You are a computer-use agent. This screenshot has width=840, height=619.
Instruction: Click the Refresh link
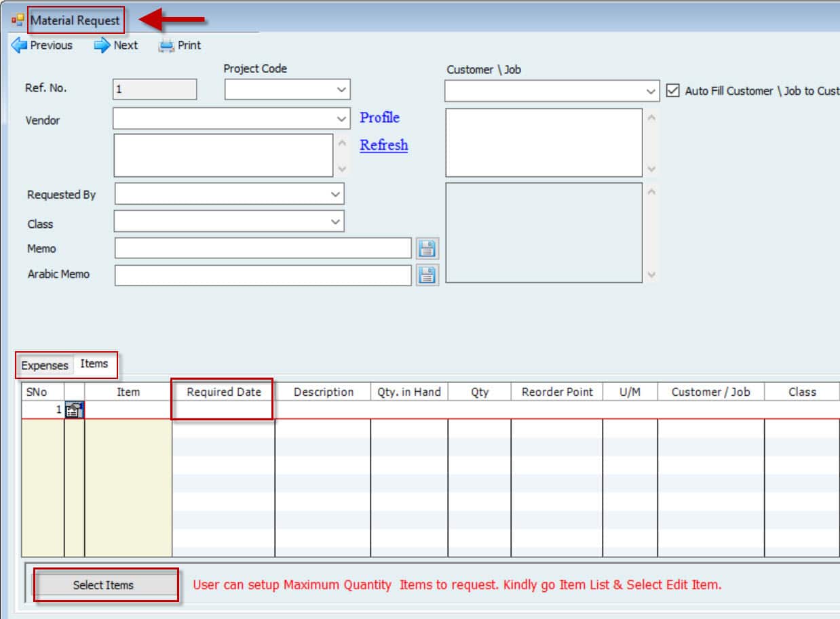click(x=383, y=145)
